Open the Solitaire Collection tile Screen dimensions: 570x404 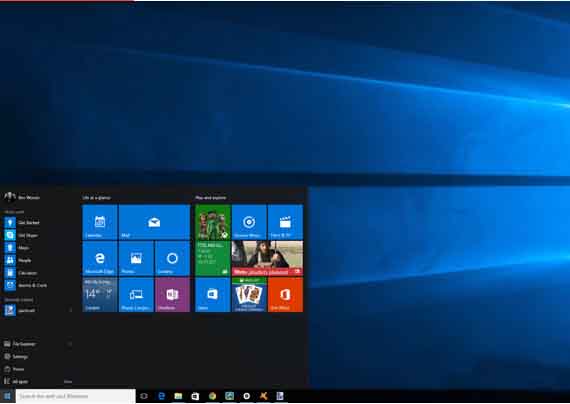point(249,295)
